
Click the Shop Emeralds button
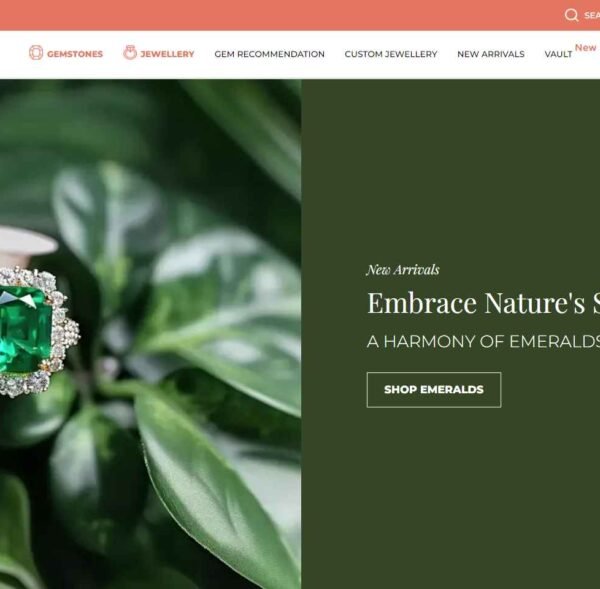click(x=434, y=390)
